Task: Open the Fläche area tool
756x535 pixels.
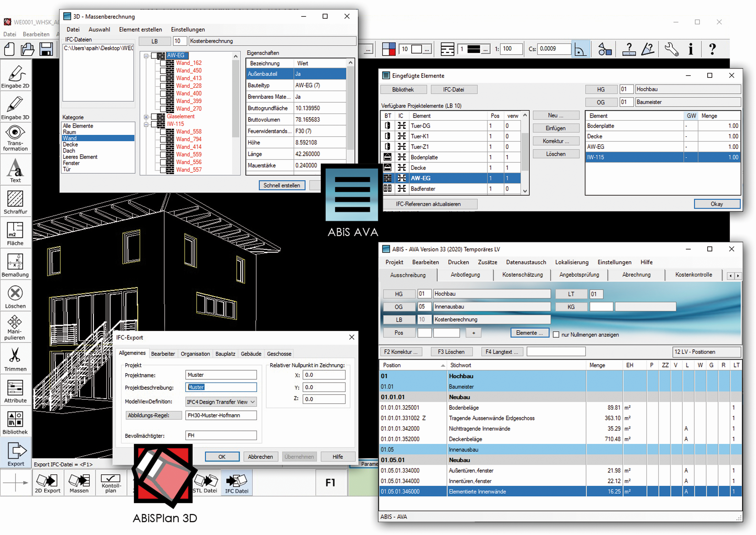Action: tap(16, 233)
